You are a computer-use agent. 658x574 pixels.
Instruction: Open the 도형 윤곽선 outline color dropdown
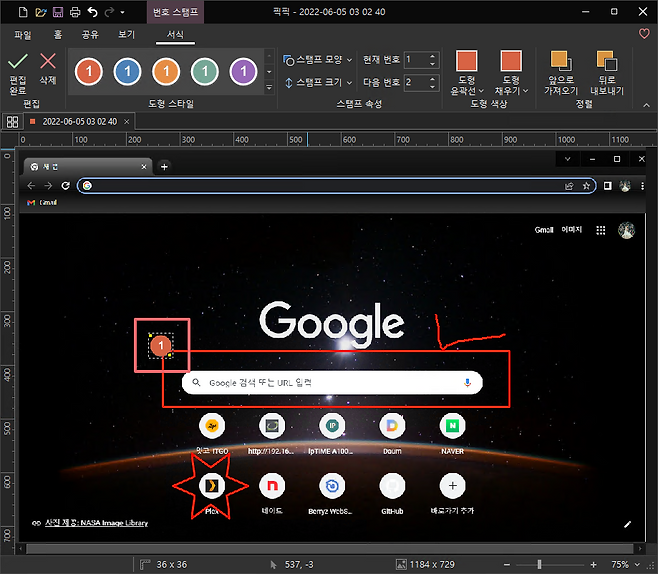pos(467,85)
